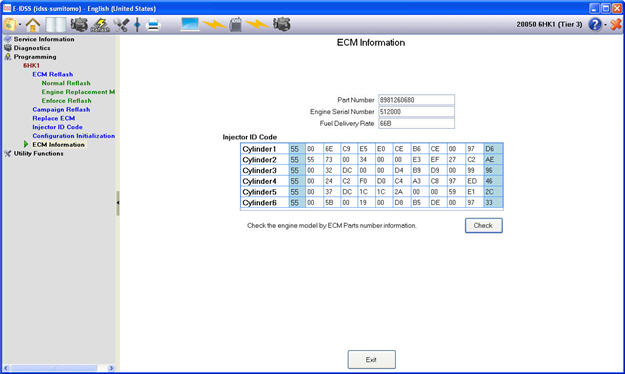
Task: Click cell 6E in Cylinder1 row
Action: (x=332, y=149)
